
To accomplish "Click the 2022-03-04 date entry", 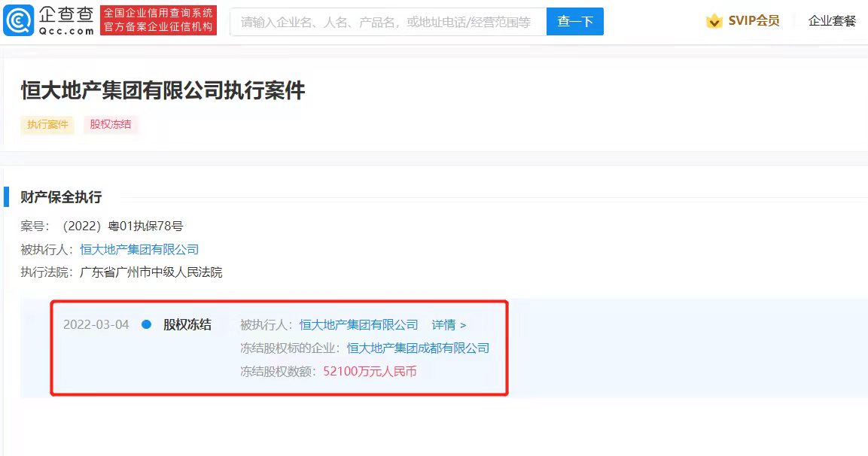I will [x=96, y=325].
